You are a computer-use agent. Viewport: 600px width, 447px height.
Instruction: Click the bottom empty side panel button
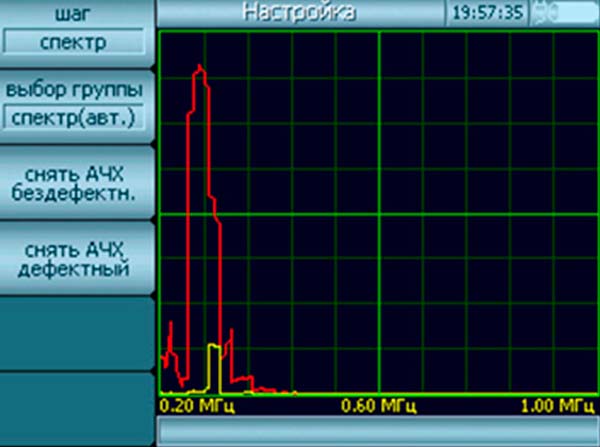click(x=76, y=408)
